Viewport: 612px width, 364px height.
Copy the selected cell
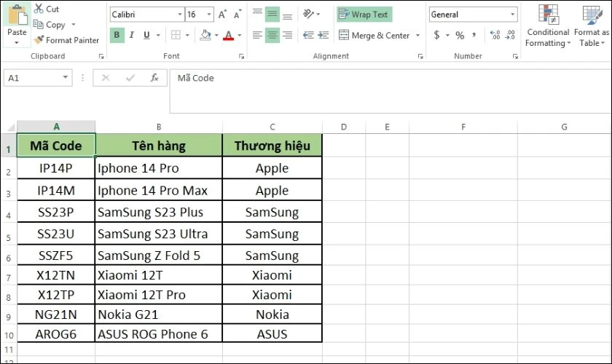pyautogui.click(x=50, y=25)
